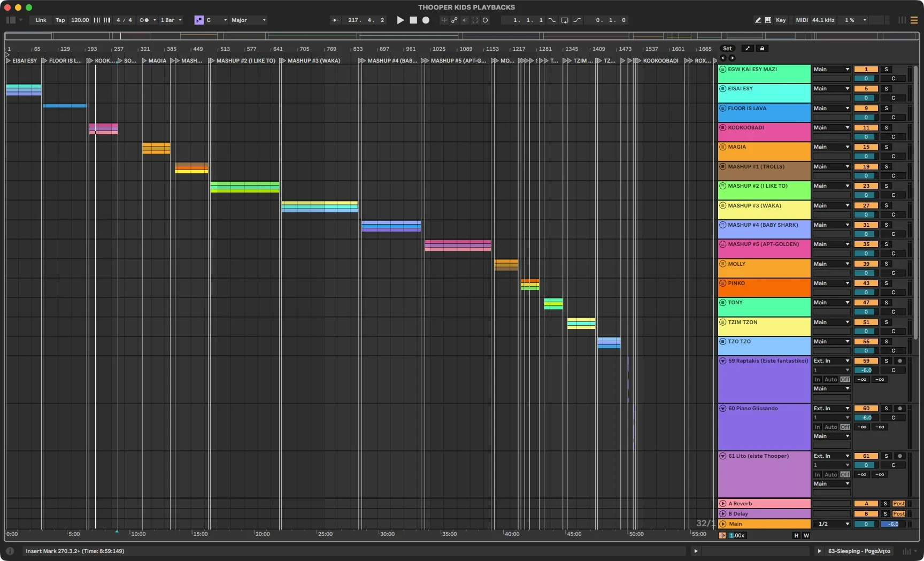Screen dimensions: 924x561
Task: Click the Session Record circle icon
Action: tap(485, 20)
